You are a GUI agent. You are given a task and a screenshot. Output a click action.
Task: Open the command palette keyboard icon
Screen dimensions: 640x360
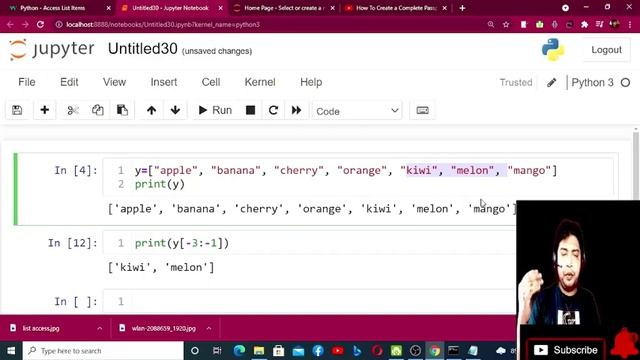pos(422,110)
